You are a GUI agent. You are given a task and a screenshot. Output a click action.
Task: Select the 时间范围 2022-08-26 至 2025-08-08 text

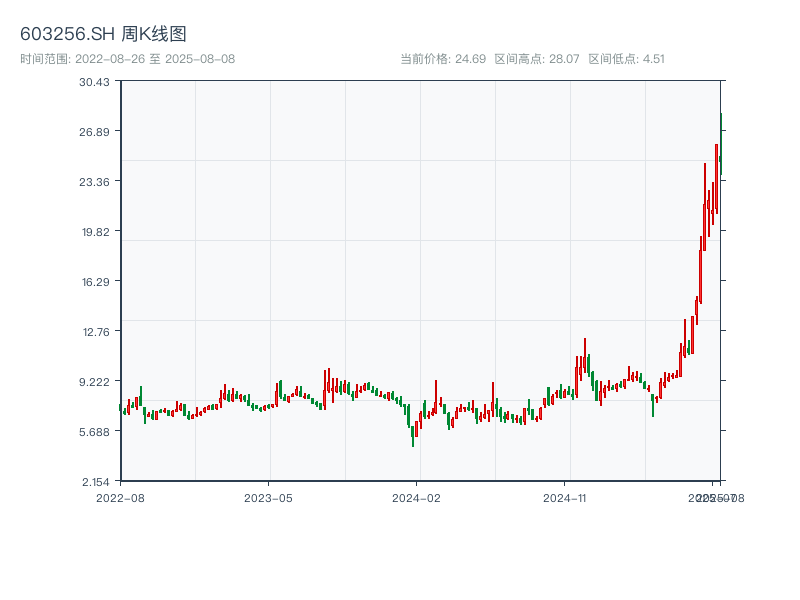pos(128,59)
